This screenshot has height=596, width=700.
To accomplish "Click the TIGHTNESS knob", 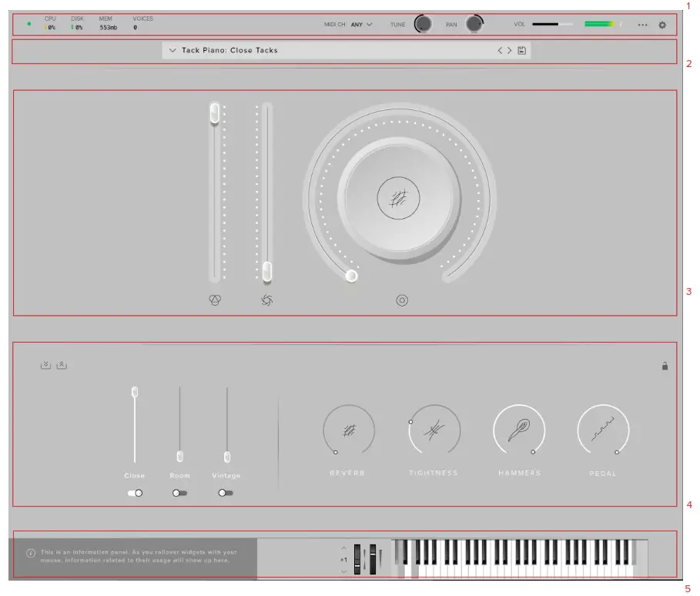I will click(434, 430).
